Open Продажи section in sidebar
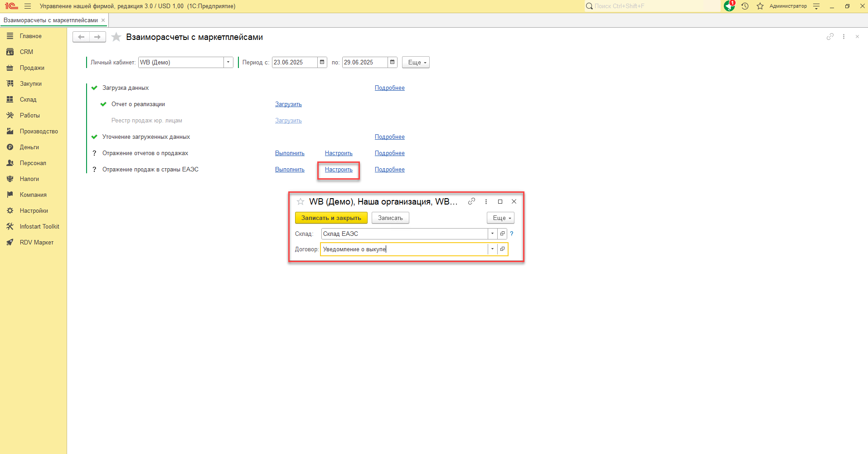Image resolution: width=868 pixels, height=454 pixels. tap(32, 68)
